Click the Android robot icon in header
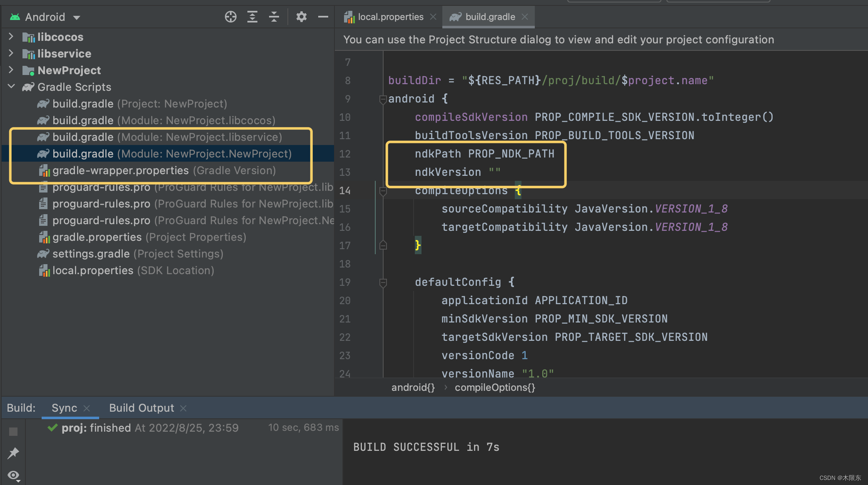This screenshot has height=485, width=868. 15,17
